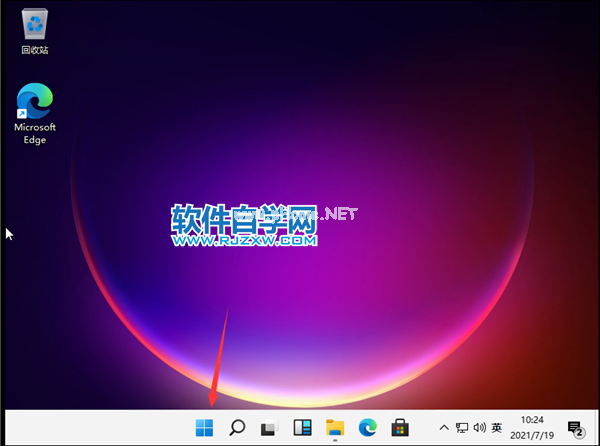Click the date 2021/7/19 in the taskbar
The height and width of the screenshot is (446, 600).
[x=532, y=435]
